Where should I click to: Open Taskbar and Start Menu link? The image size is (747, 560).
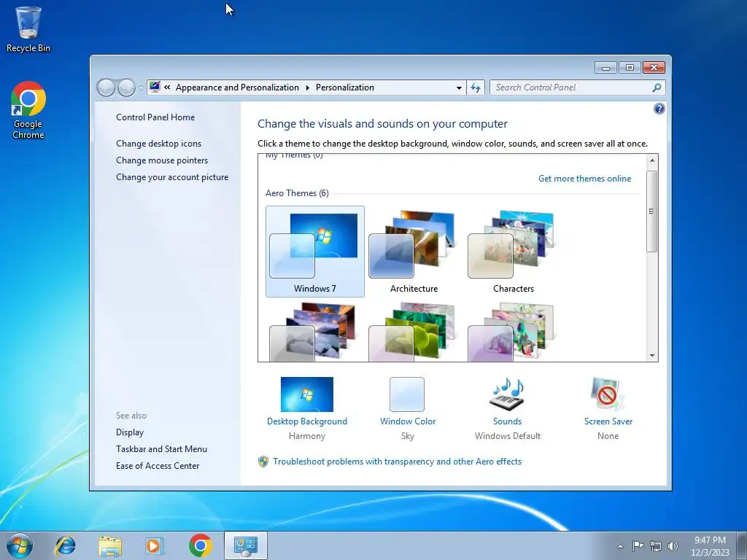pos(161,448)
